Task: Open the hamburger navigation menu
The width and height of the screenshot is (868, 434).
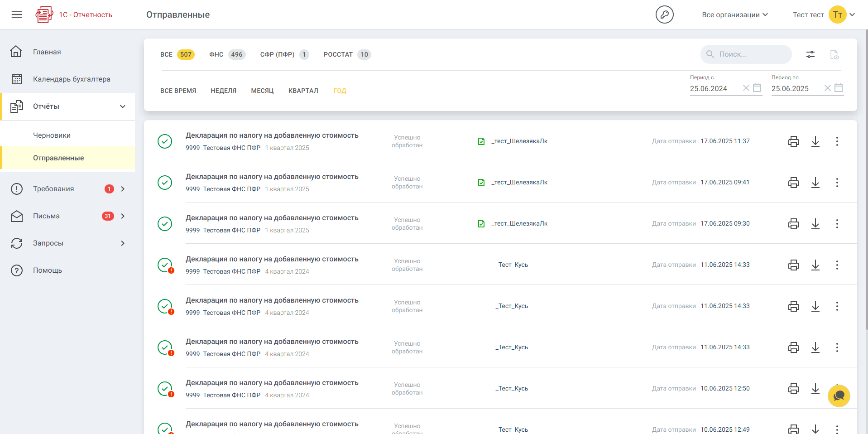Action: click(x=17, y=14)
